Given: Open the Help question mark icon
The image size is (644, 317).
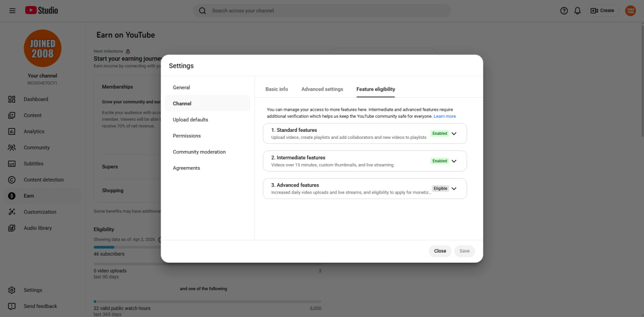Looking at the screenshot, I should (x=564, y=11).
